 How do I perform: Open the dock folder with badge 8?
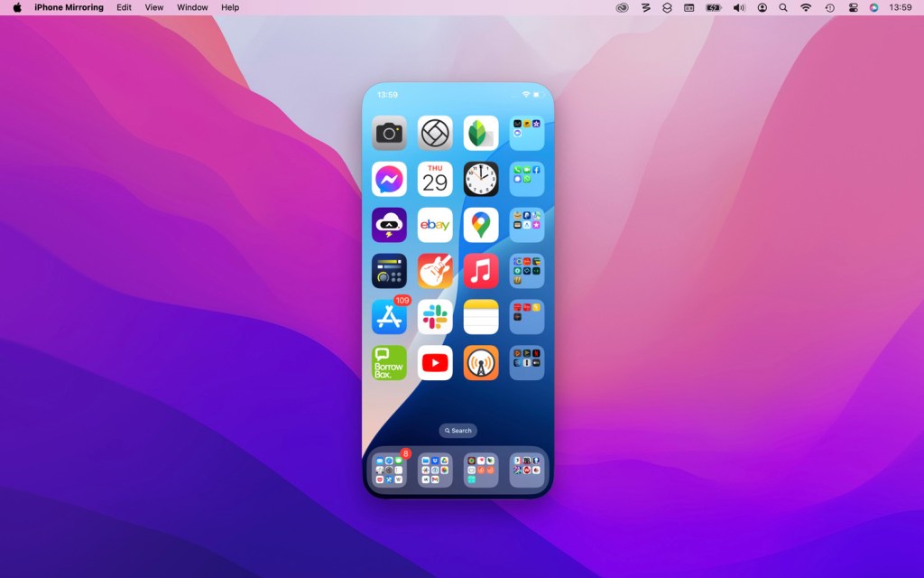tap(389, 470)
